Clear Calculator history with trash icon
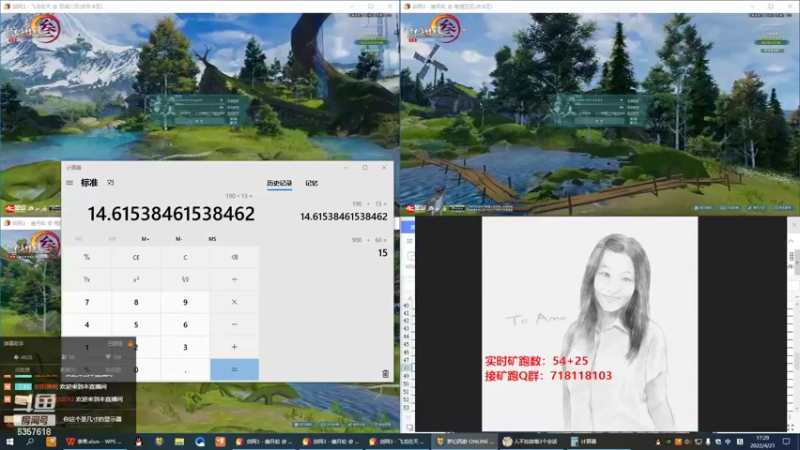 click(385, 374)
